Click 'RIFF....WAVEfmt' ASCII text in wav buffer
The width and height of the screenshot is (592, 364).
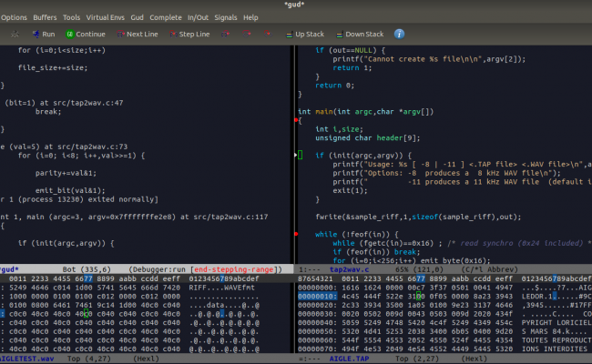222,288
